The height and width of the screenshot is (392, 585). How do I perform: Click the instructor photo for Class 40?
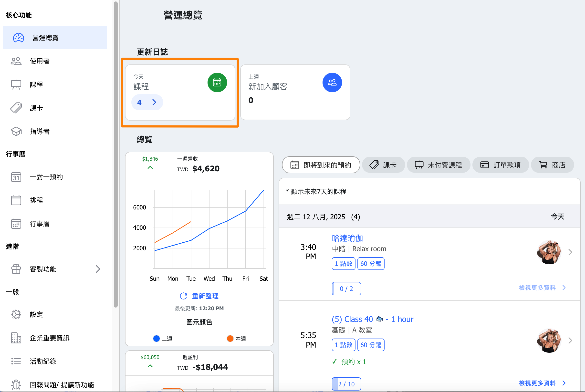tap(549, 340)
